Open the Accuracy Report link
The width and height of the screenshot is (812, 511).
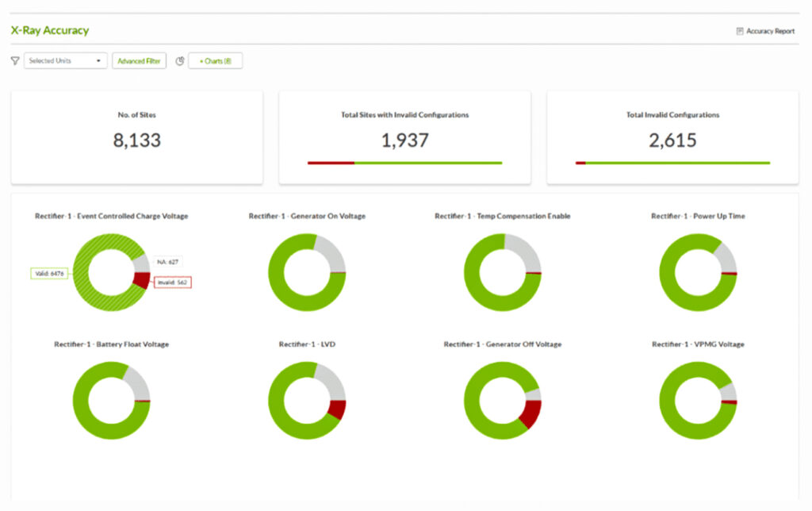[x=770, y=32]
